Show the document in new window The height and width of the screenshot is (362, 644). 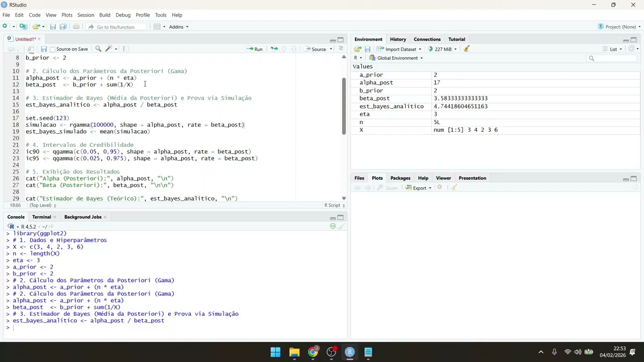tap(31, 49)
